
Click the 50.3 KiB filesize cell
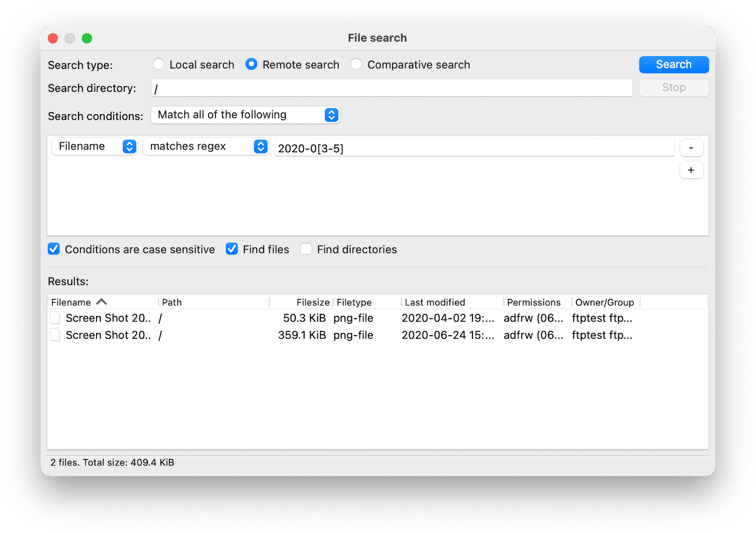(x=304, y=318)
